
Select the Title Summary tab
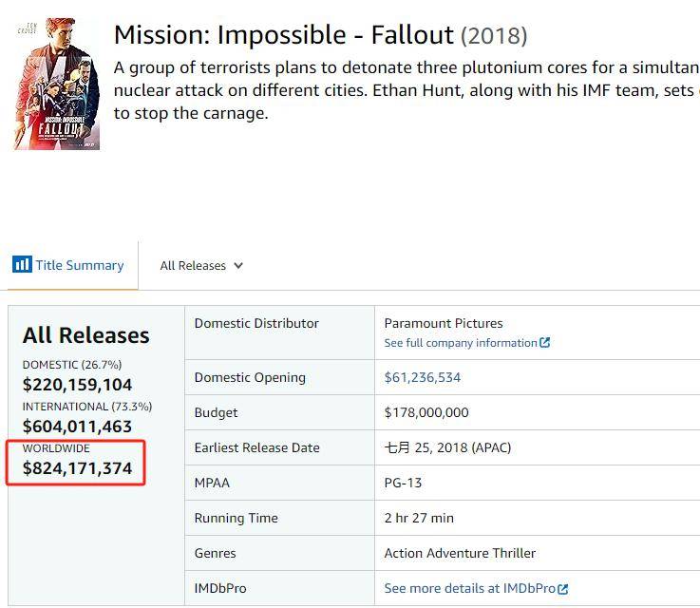coord(69,265)
